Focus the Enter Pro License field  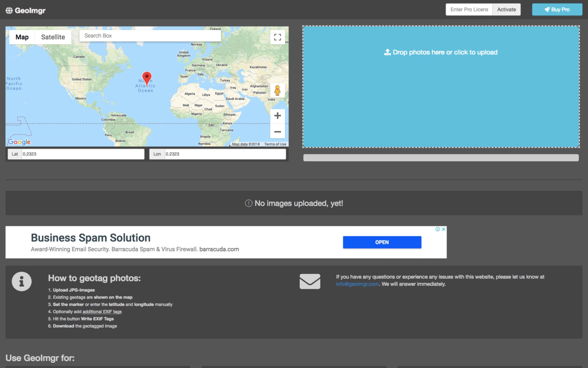pyautogui.click(x=469, y=10)
